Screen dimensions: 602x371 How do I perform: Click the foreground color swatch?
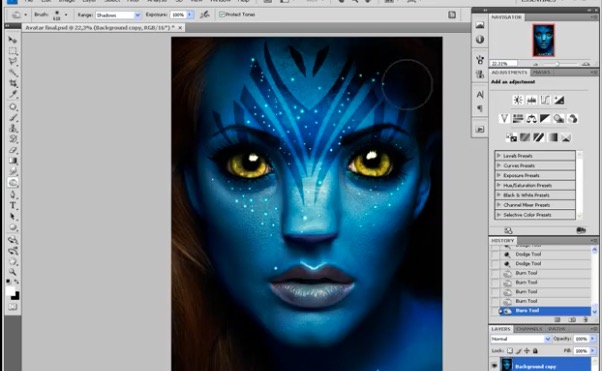10,291
